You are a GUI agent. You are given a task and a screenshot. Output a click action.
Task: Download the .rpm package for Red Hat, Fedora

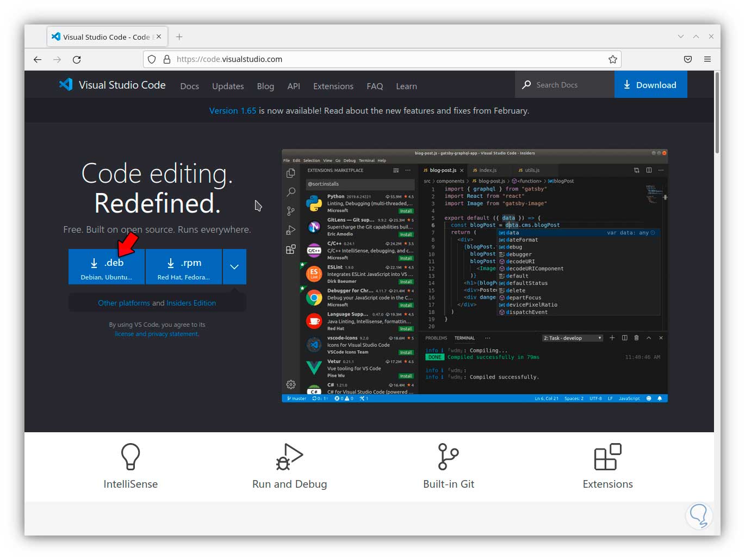tap(184, 266)
